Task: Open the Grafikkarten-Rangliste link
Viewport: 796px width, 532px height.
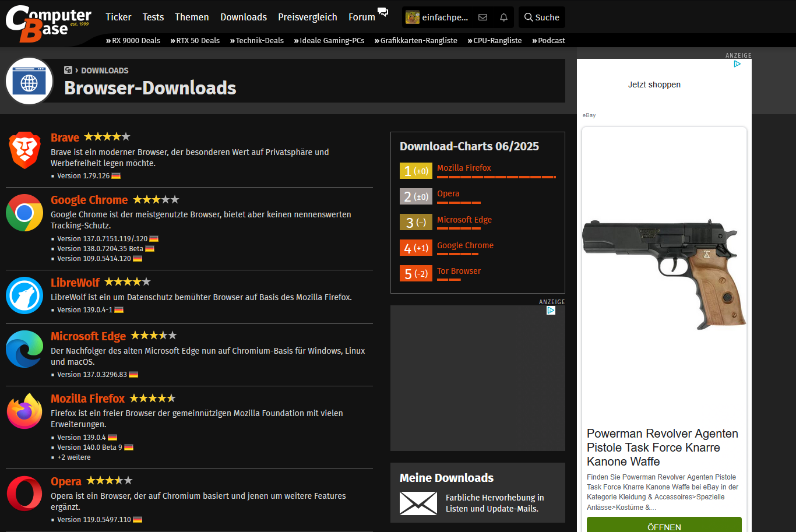Action: 415,41
